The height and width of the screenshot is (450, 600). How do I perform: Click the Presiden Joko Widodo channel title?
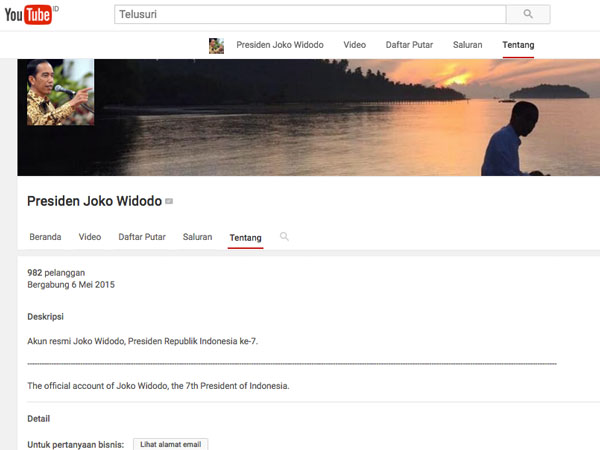pyautogui.click(x=95, y=201)
